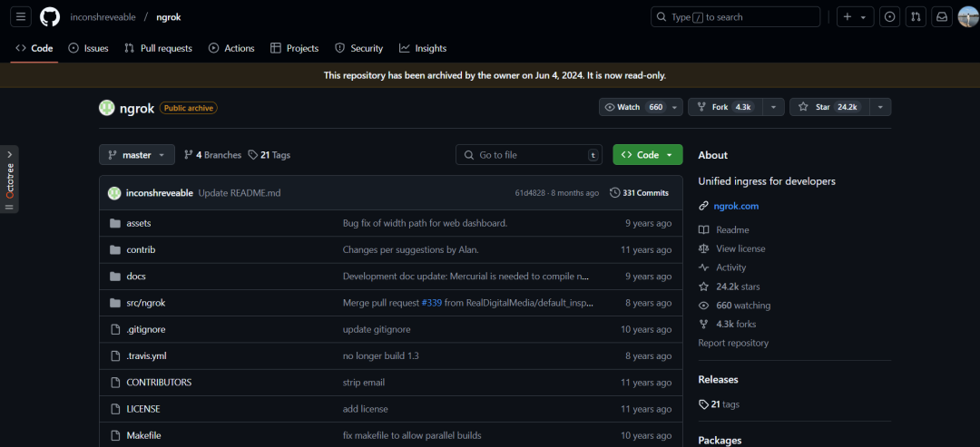Switch to the Actions tab
980x447 pixels.
(x=231, y=48)
